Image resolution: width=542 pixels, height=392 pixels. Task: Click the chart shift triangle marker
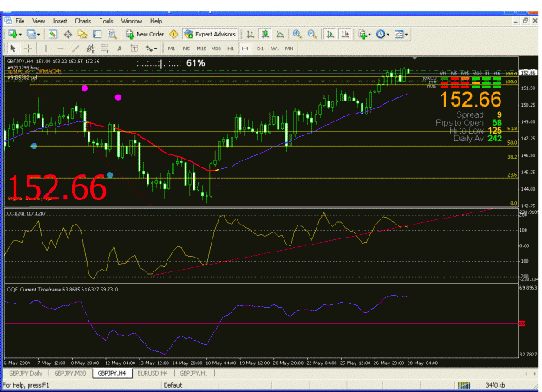point(415,58)
